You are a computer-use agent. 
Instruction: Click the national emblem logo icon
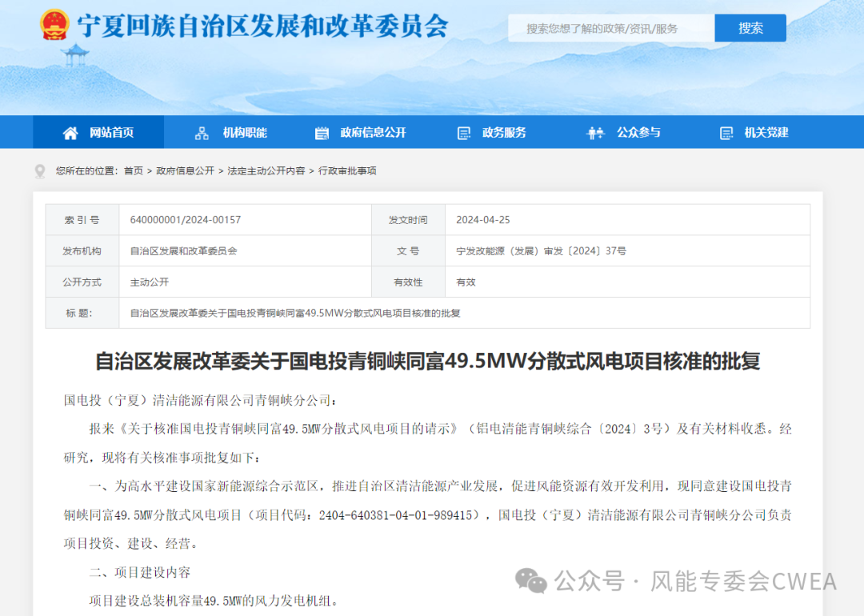54,26
